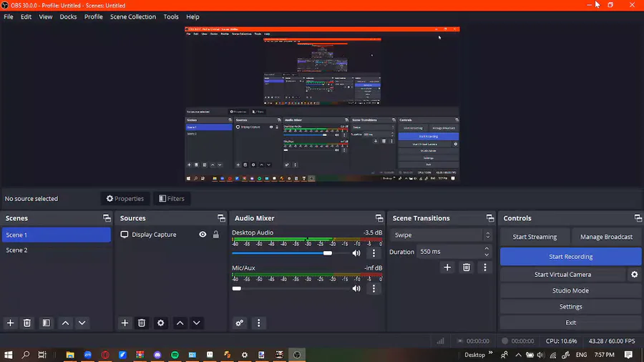Select Scene 2 in Scenes list

pyautogui.click(x=57, y=250)
